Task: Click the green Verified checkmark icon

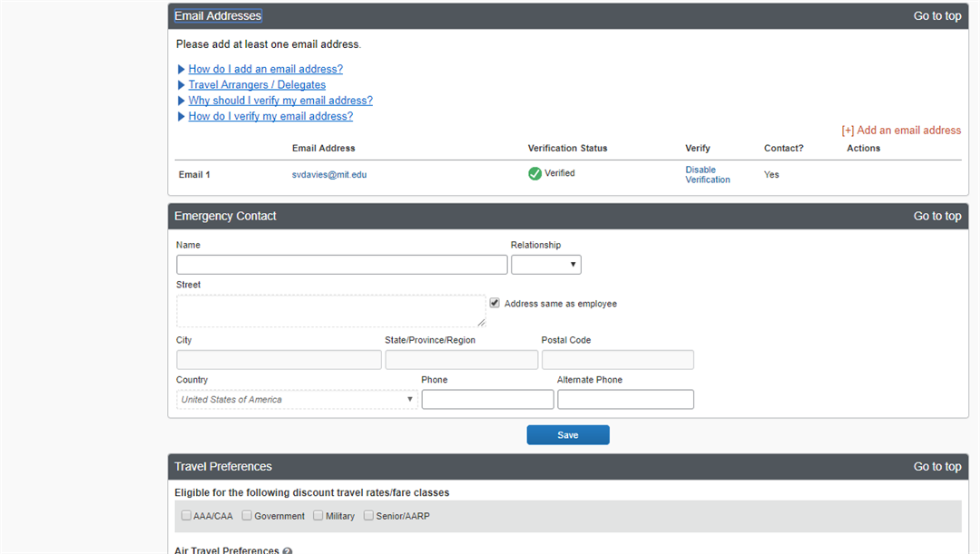Action: 534,173
